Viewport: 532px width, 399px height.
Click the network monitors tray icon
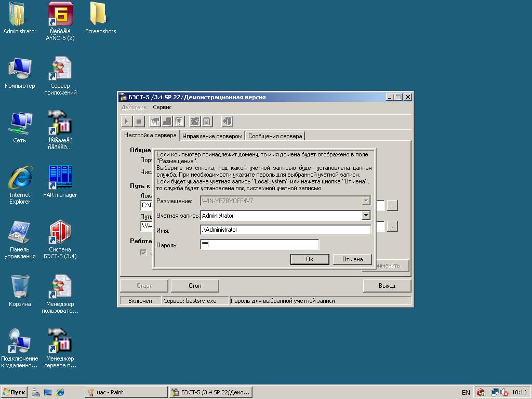(495, 393)
